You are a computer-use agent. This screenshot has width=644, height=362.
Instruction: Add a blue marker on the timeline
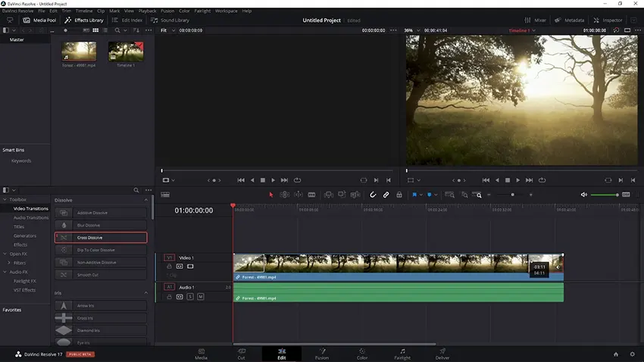pos(429,195)
